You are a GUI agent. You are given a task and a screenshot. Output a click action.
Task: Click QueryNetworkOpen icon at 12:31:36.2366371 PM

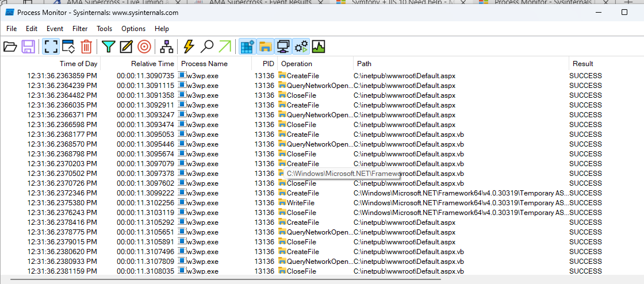[282, 114]
